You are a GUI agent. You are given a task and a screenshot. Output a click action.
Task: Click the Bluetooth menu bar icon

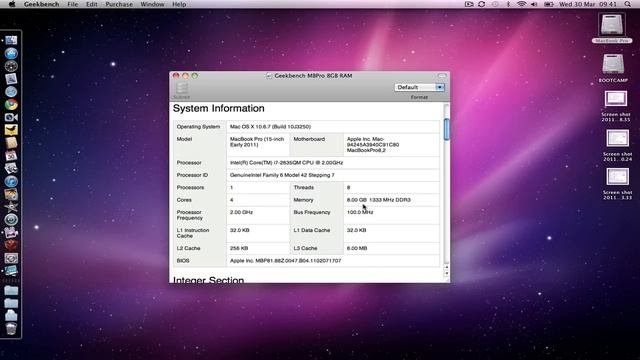(x=508, y=4)
